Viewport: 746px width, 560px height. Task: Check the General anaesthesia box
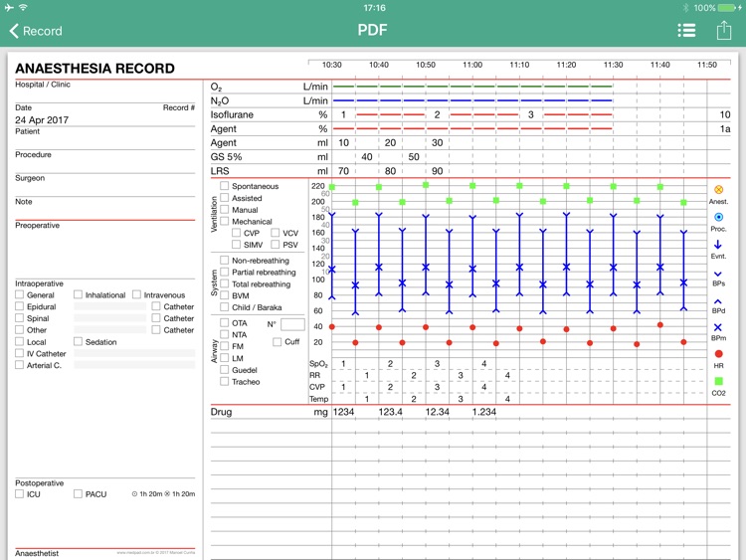(x=20, y=294)
